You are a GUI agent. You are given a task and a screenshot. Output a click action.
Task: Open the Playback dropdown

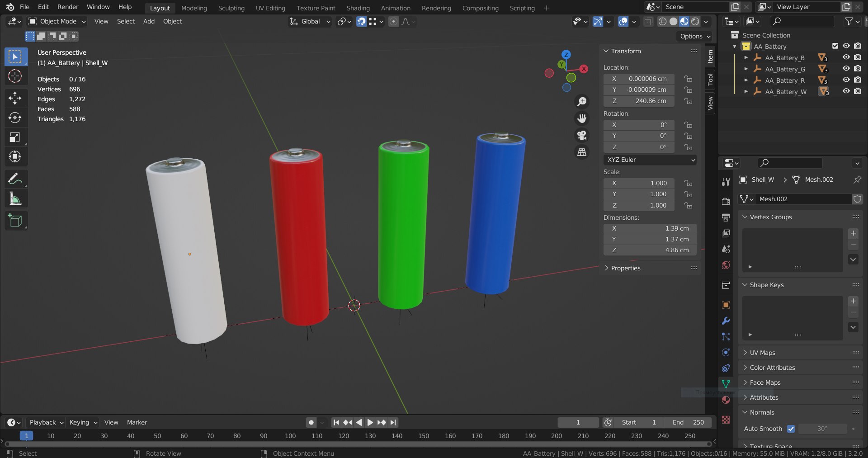click(46, 422)
